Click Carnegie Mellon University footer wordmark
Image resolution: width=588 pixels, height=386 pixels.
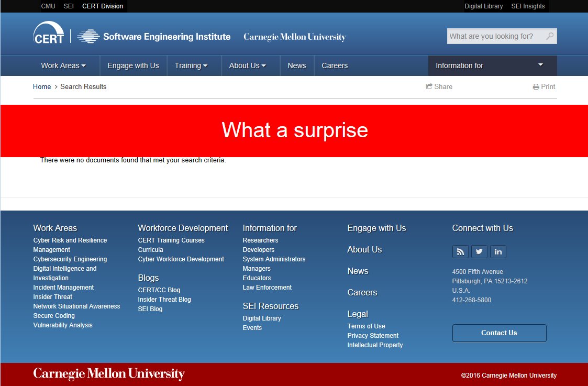tap(109, 374)
